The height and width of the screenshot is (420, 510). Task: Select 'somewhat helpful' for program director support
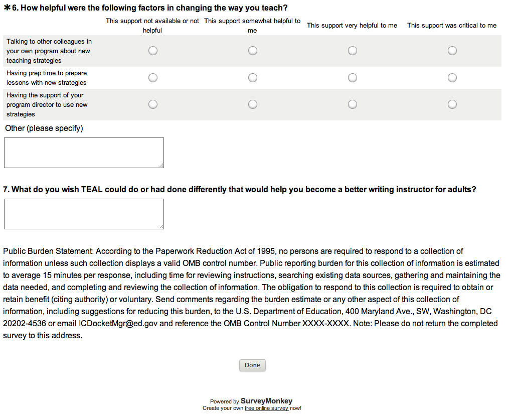253,104
